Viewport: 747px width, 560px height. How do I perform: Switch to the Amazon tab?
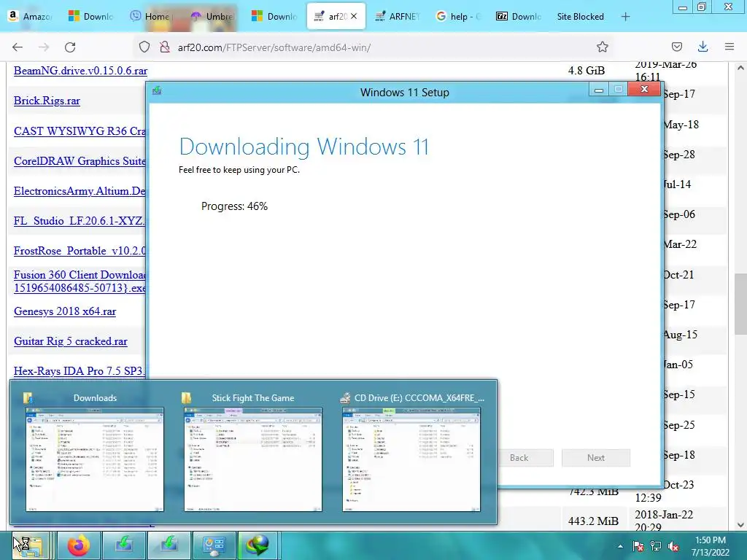[29, 16]
